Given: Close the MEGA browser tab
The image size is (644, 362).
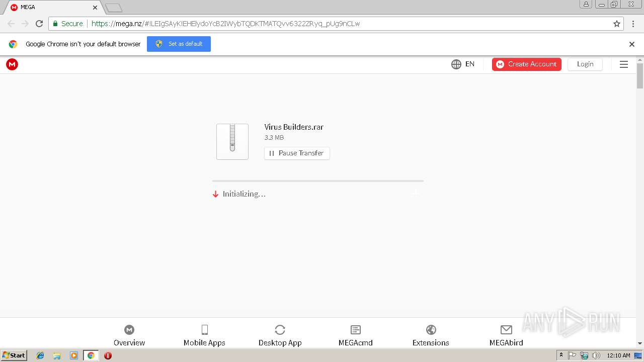Looking at the screenshot, I should click(x=95, y=8).
